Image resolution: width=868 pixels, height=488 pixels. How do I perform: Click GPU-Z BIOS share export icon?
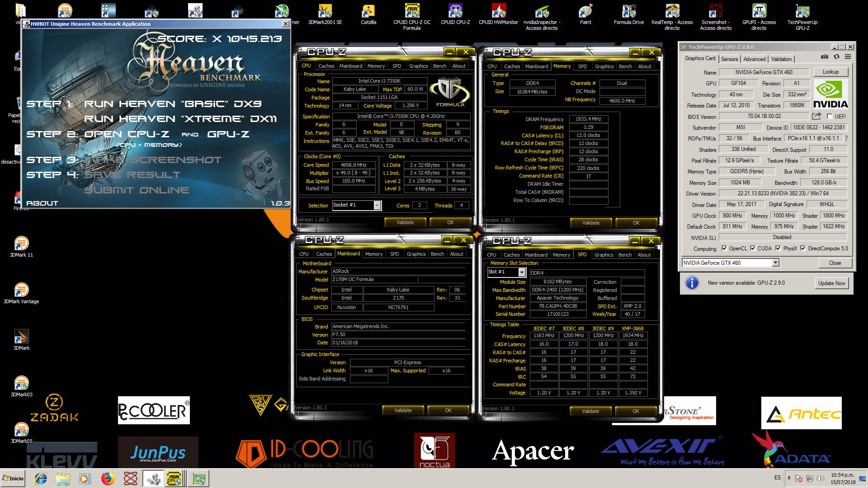pos(816,116)
